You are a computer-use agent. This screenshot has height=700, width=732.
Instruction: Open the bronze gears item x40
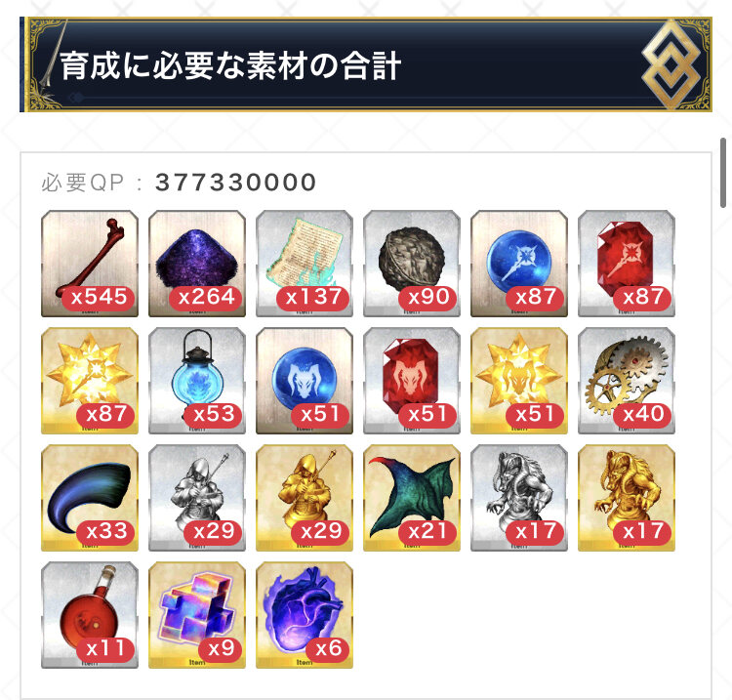(x=627, y=381)
